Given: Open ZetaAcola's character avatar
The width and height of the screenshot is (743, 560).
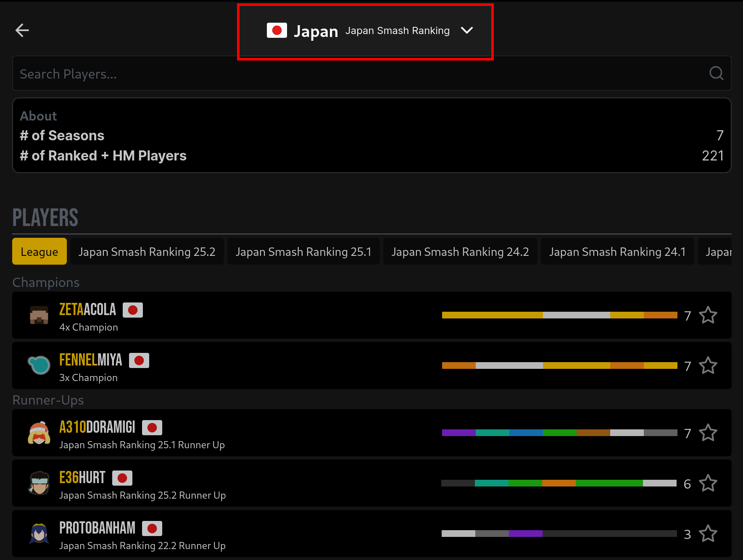Looking at the screenshot, I should 39,315.
